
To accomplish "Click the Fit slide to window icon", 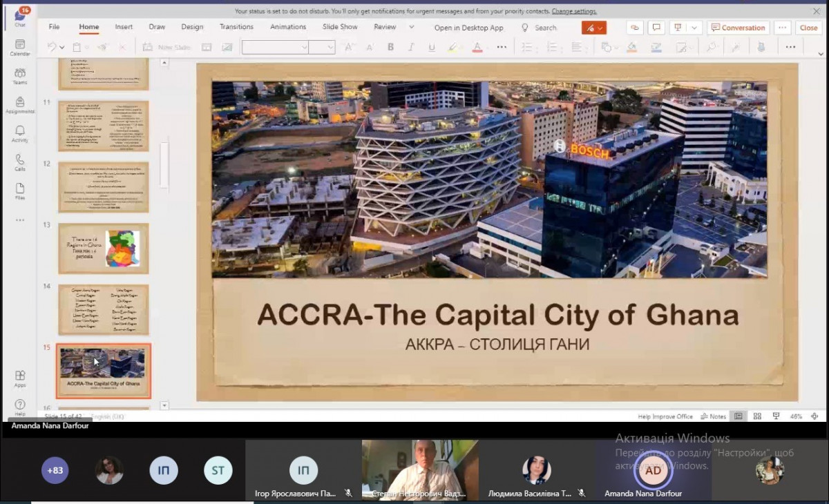I will 814,416.
